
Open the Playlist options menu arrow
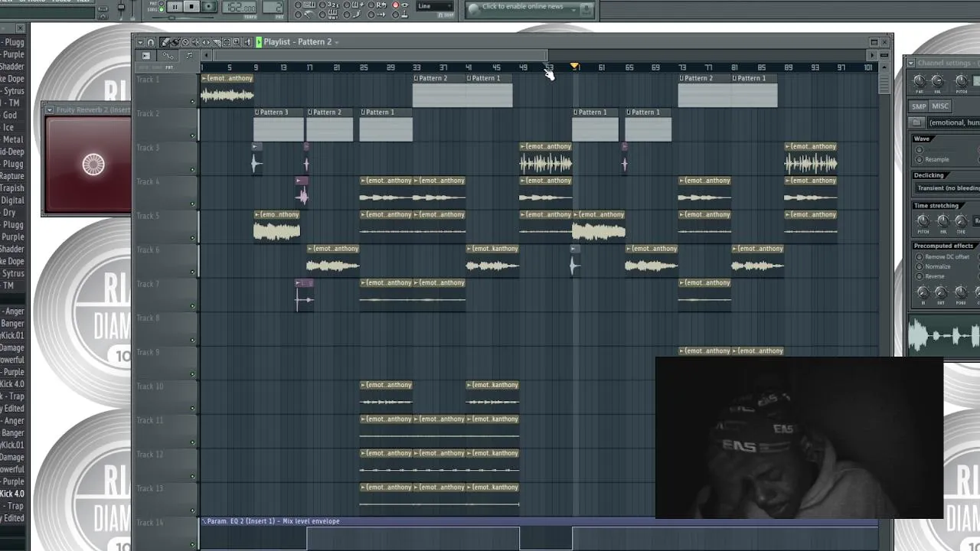(x=141, y=42)
